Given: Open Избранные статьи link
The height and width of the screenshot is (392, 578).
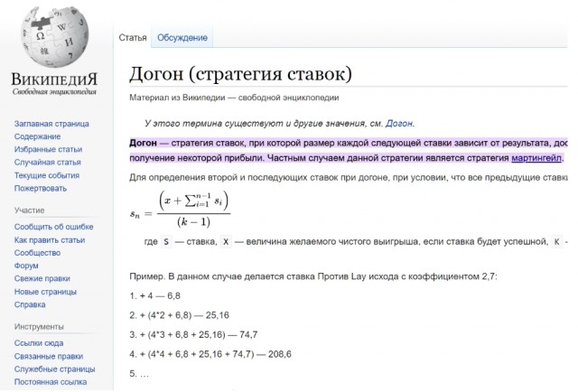Looking at the screenshot, I should point(48,149).
